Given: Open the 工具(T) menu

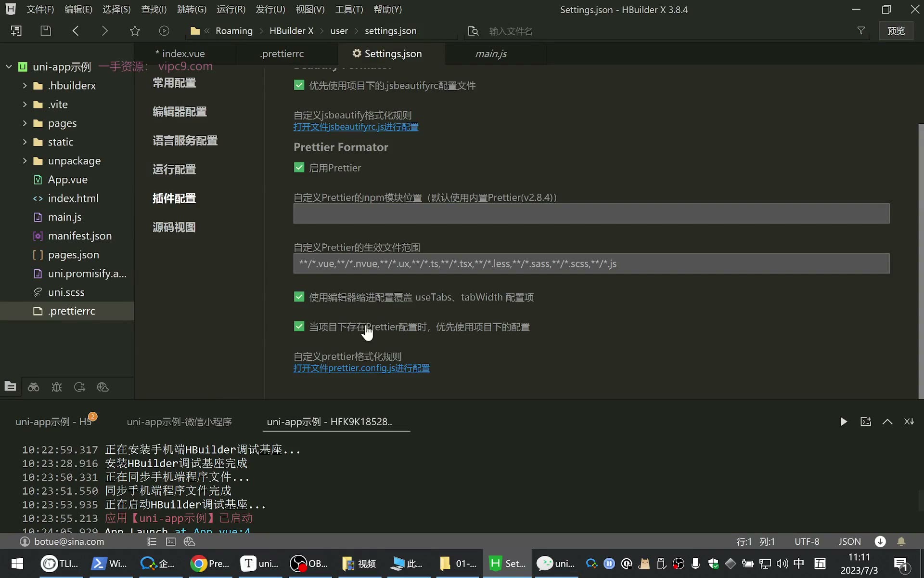Looking at the screenshot, I should [x=349, y=10].
